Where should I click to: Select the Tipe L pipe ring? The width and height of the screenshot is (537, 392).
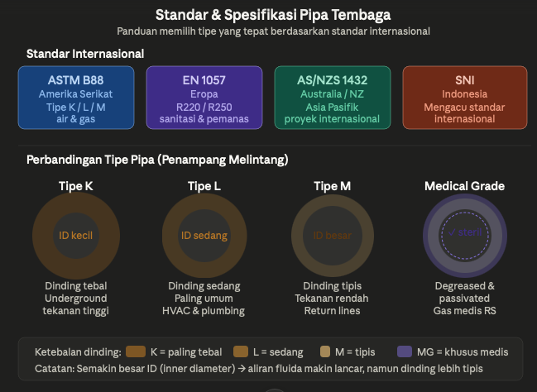coord(204,236)
